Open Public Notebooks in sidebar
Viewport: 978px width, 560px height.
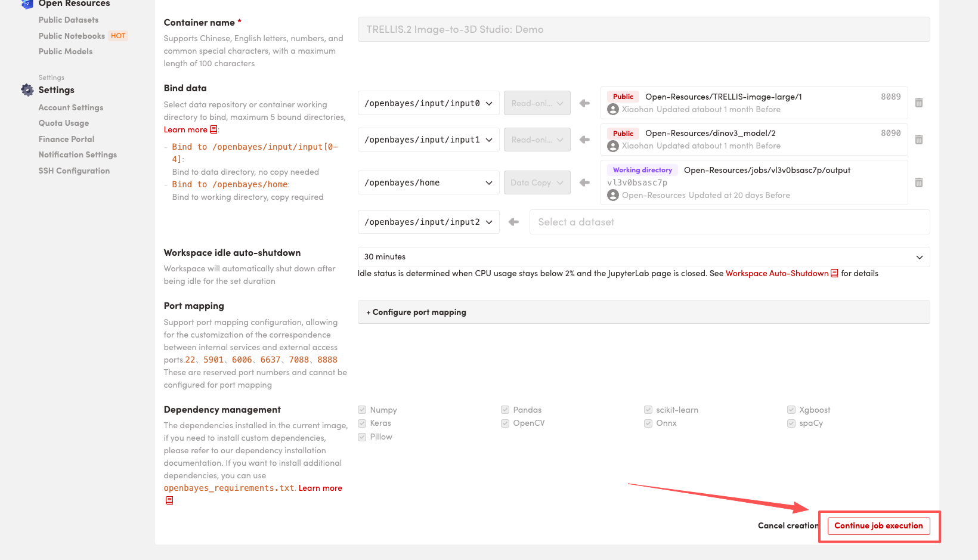72,36
